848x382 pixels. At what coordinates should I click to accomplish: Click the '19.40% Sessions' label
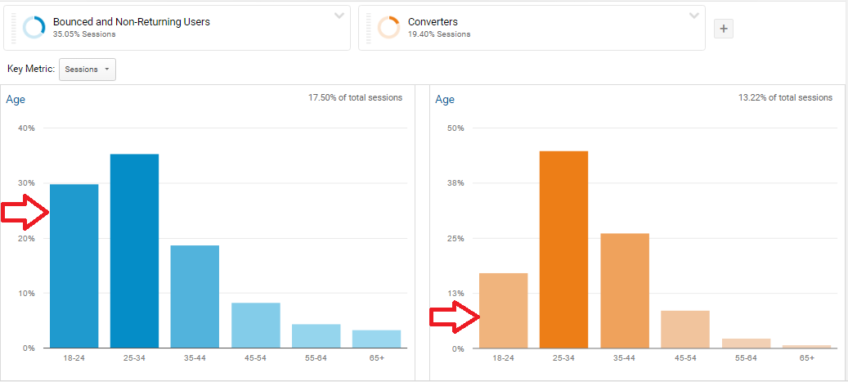[439, 34]
